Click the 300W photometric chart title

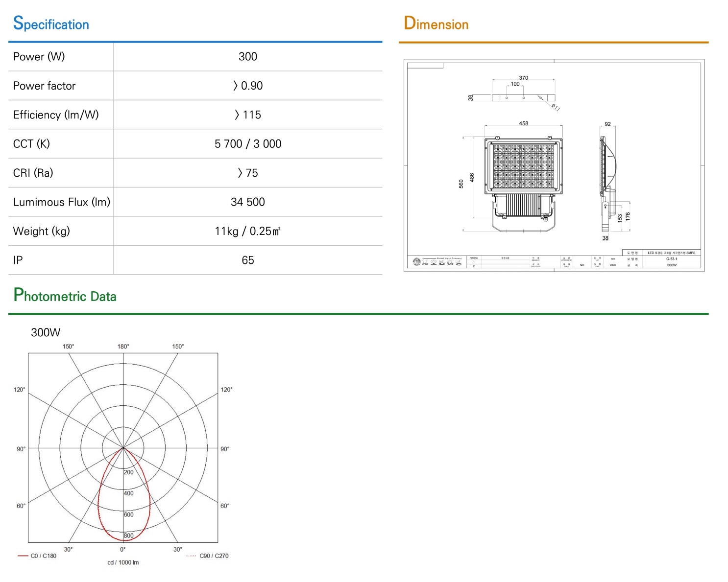46,332
